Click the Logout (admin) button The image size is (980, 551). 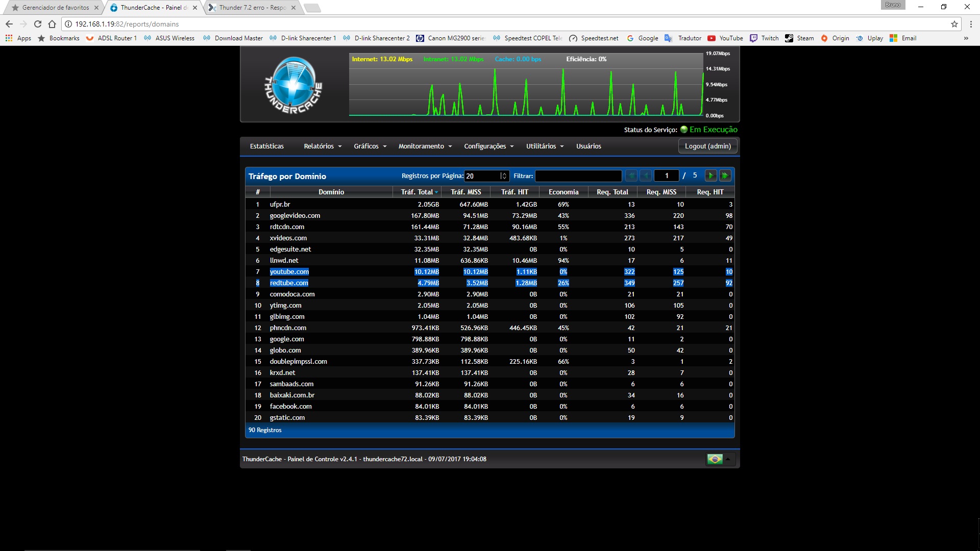(x=707, y=146)
